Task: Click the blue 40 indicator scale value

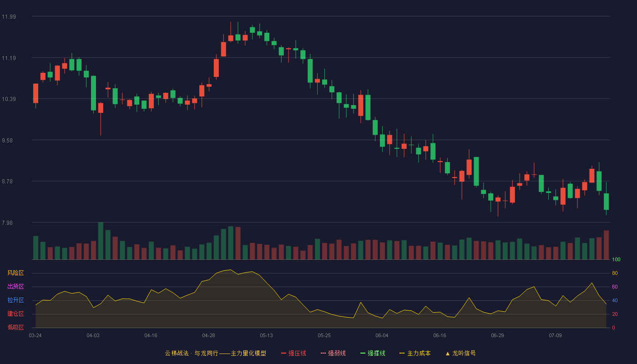Action: point(615,301)
